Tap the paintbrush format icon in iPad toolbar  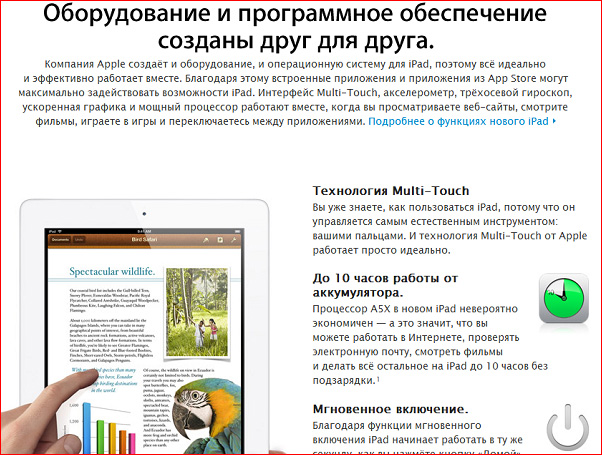click(206, 240)
